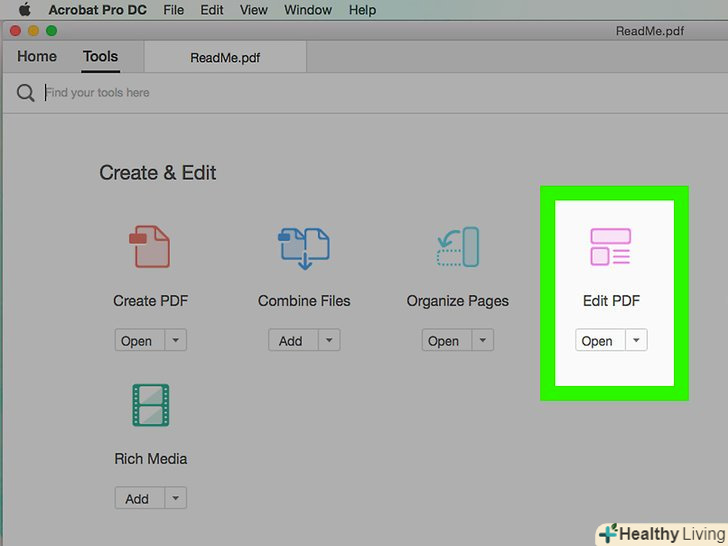The height and width of the screenshot is (546, 728).
Task: Click the Edit PDF tool icon
Action: point(611,247)
